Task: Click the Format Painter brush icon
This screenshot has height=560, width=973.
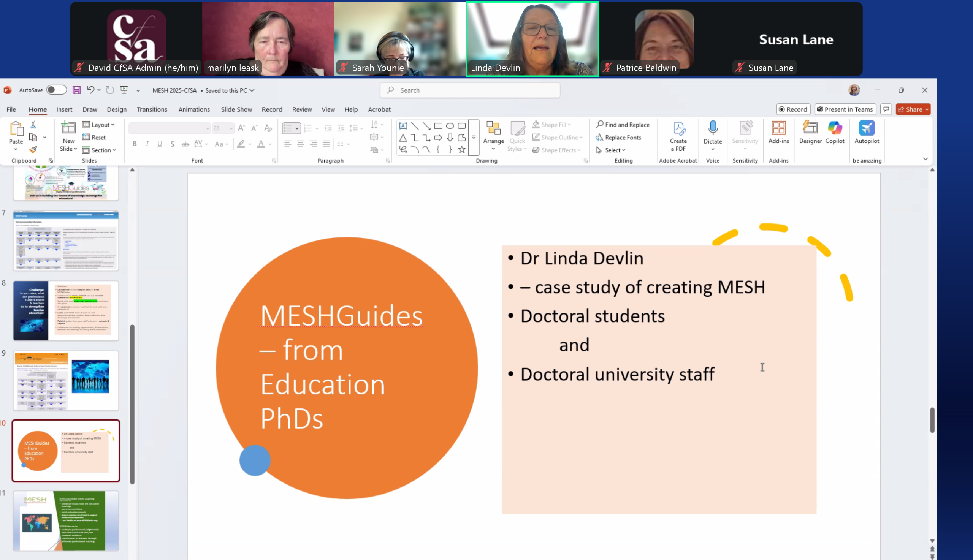Action: [33, 150]
